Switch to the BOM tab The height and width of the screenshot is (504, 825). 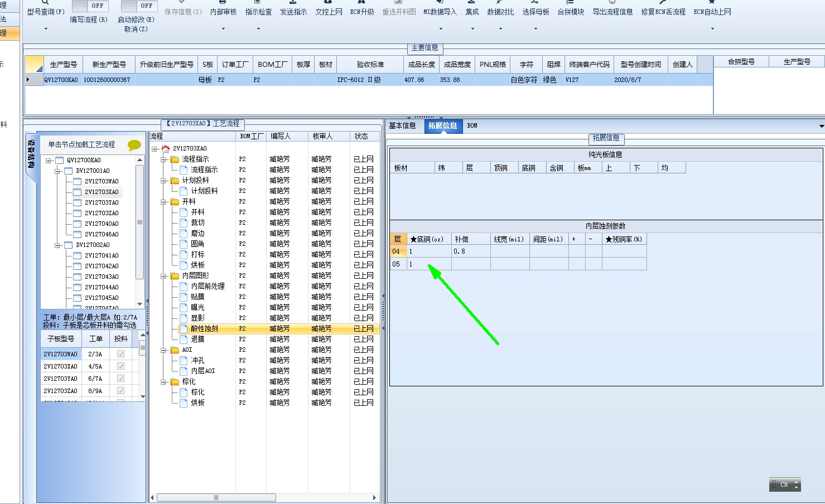point(472,125)
